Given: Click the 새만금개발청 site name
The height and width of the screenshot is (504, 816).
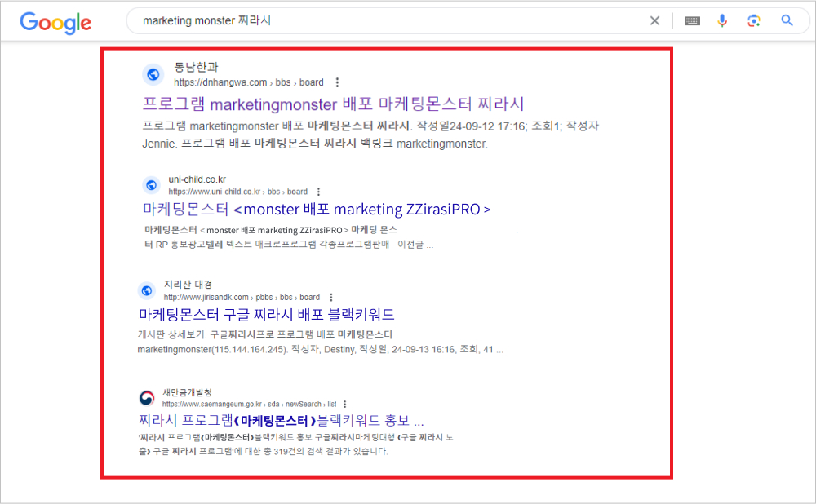Looking at the screenshot, I should [187, 393].
